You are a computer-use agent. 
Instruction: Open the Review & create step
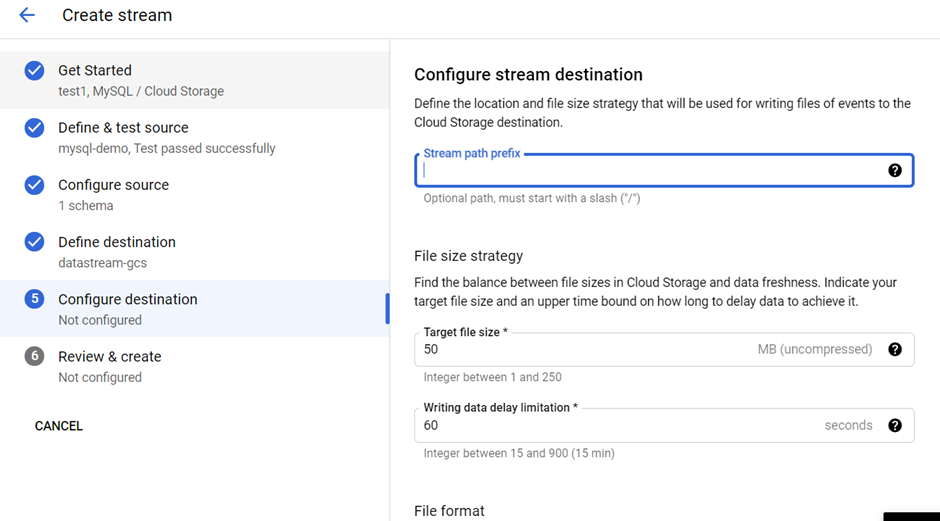(x=110, y=356)
